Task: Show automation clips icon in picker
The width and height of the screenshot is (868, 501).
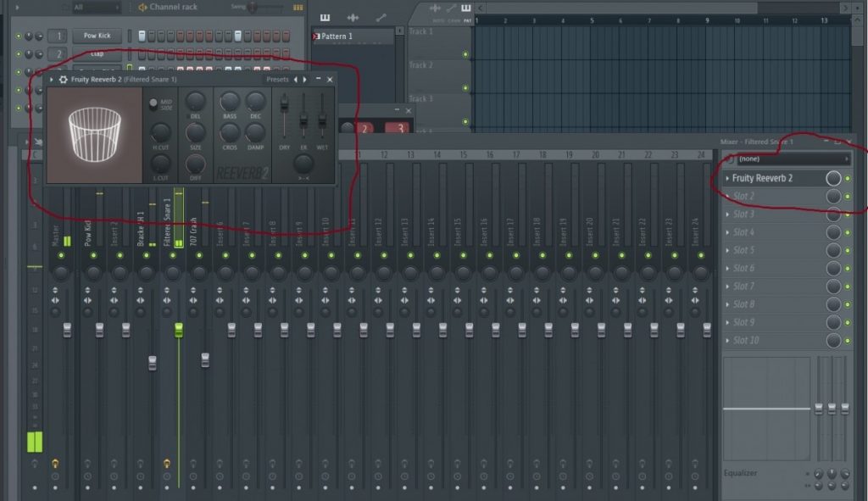Action: tap(381, 18)
